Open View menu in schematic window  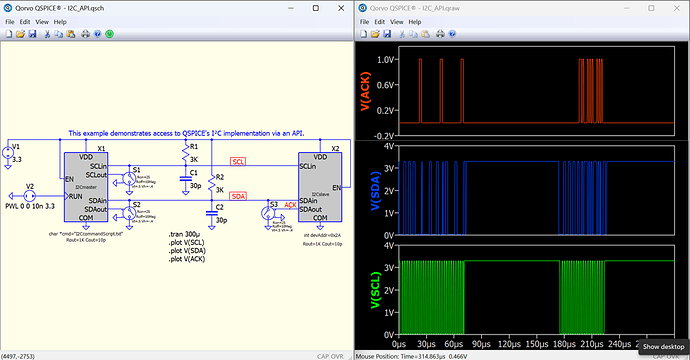point(42,22)
